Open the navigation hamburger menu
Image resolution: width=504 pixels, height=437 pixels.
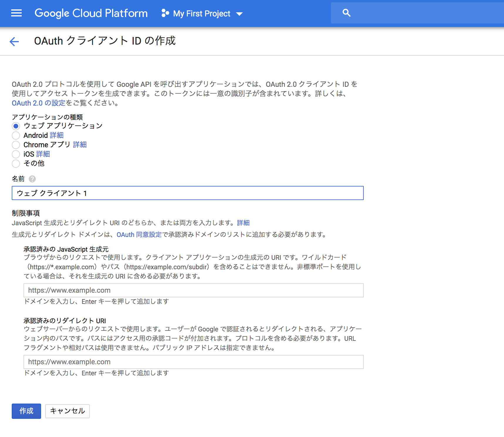pos(16,13)
